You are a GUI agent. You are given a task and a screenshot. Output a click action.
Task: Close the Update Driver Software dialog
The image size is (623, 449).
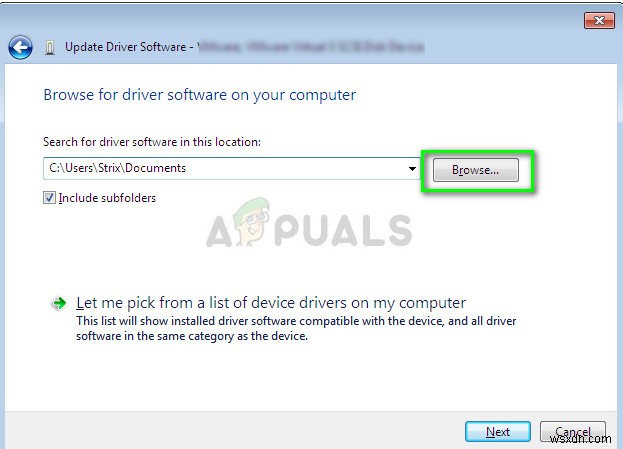pyautogui.click(x=599, y=21)
